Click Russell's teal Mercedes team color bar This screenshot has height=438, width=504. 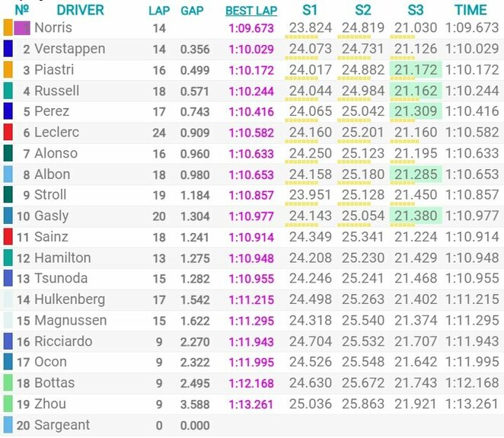coord(8,91)
